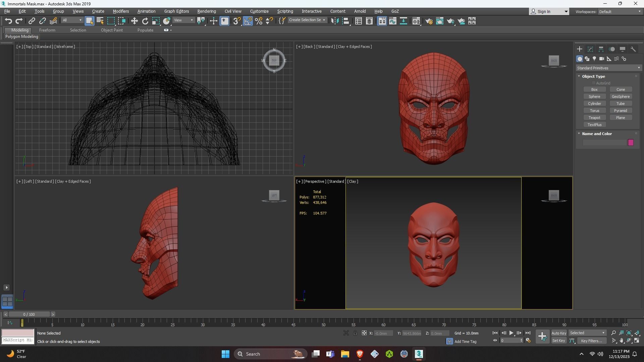Toggle Window/Crossing selection mode
The image size is (644, 362).
tap(121, 21)
